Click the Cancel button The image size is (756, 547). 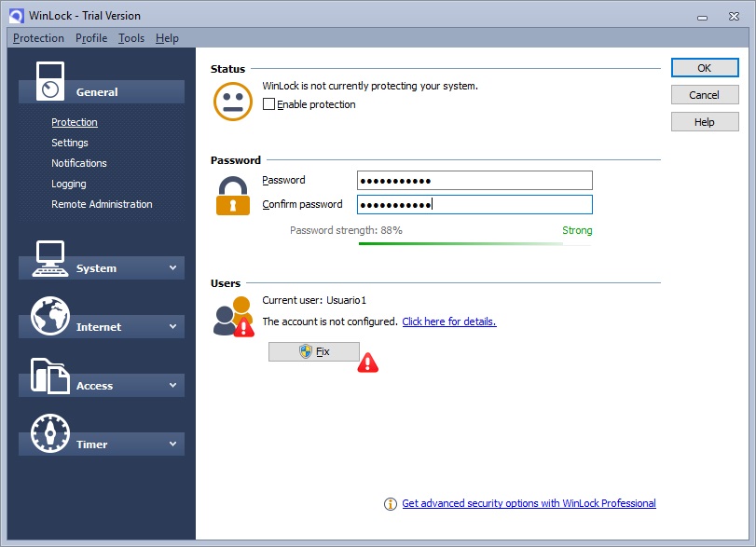[705, 95]
